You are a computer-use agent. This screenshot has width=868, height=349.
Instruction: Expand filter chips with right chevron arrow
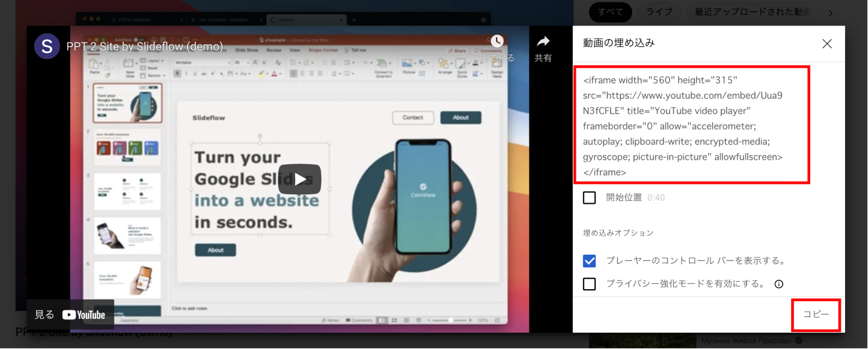pyautogui.click(x=830, y=13)
